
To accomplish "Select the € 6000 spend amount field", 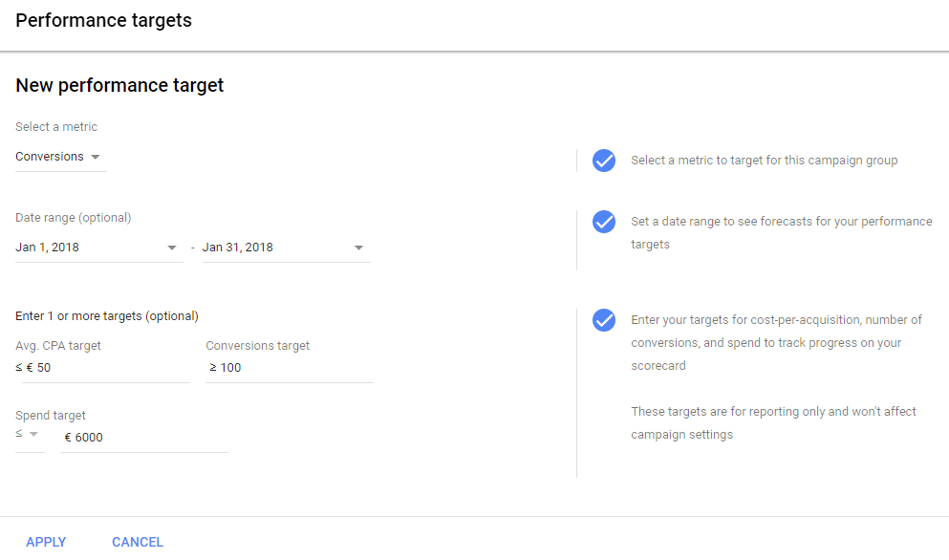I will pos(143,437).
